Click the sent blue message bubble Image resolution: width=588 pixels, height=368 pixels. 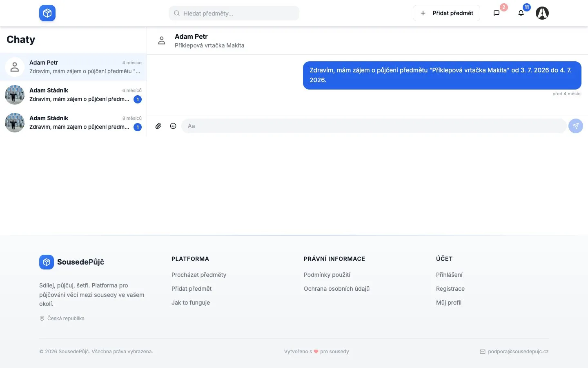pyautogui.click(x=442, y=75)
